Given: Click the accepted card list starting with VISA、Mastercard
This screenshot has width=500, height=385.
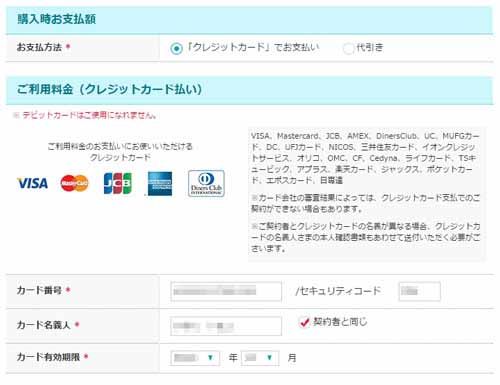Looking at the screenshot, I should tap(365, 158).
